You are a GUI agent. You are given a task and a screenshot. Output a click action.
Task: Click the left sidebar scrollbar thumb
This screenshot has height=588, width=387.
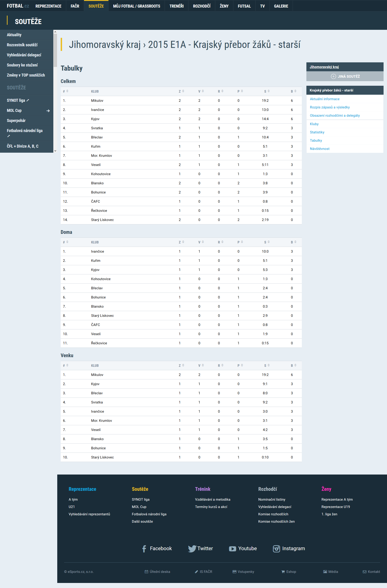pos(55,50)
